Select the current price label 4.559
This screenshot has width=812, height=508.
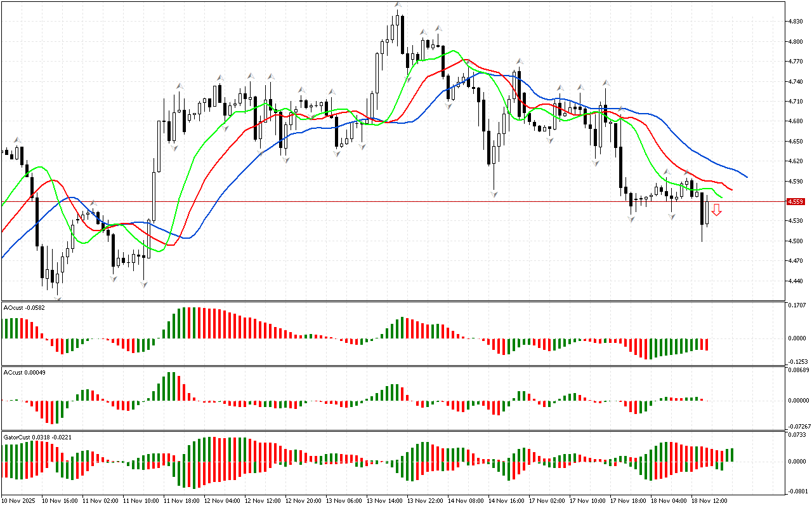(795, 202)
